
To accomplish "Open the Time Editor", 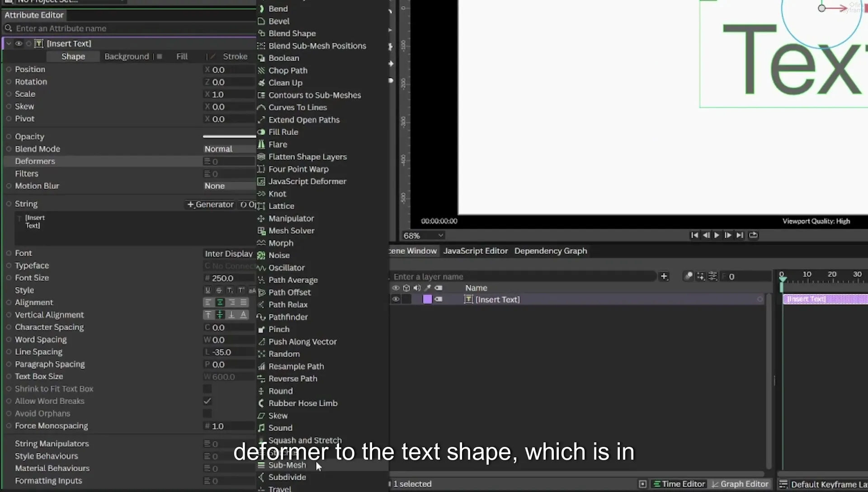I will [679, 484].
